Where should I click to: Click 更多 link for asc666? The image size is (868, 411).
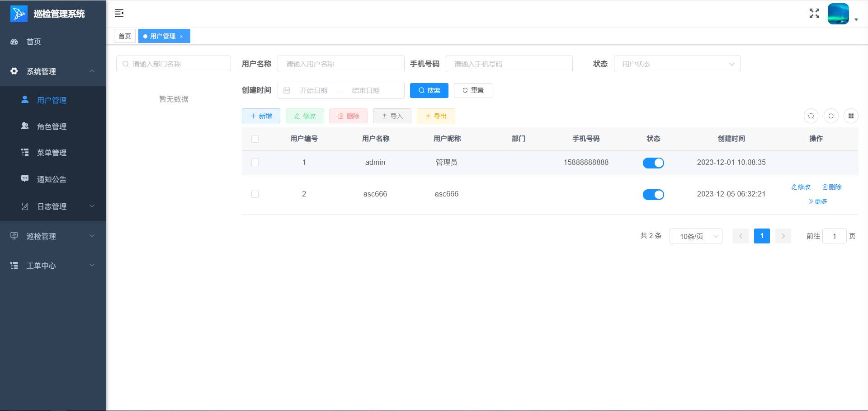pyautogui.click(x=818, y=201)
